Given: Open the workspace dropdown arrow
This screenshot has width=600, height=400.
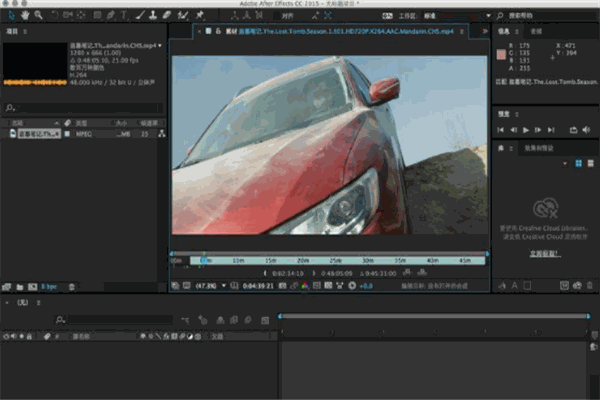Looking at the screenshot, I should click(488, 16).
